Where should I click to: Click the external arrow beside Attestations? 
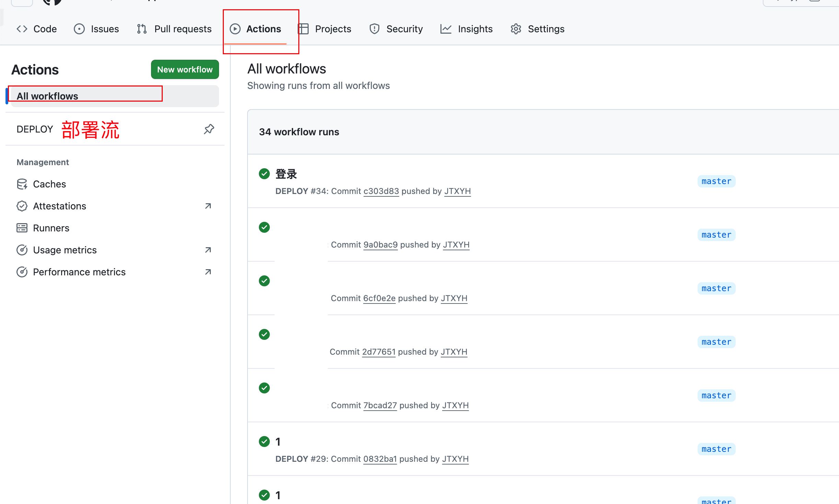point(208,206)
